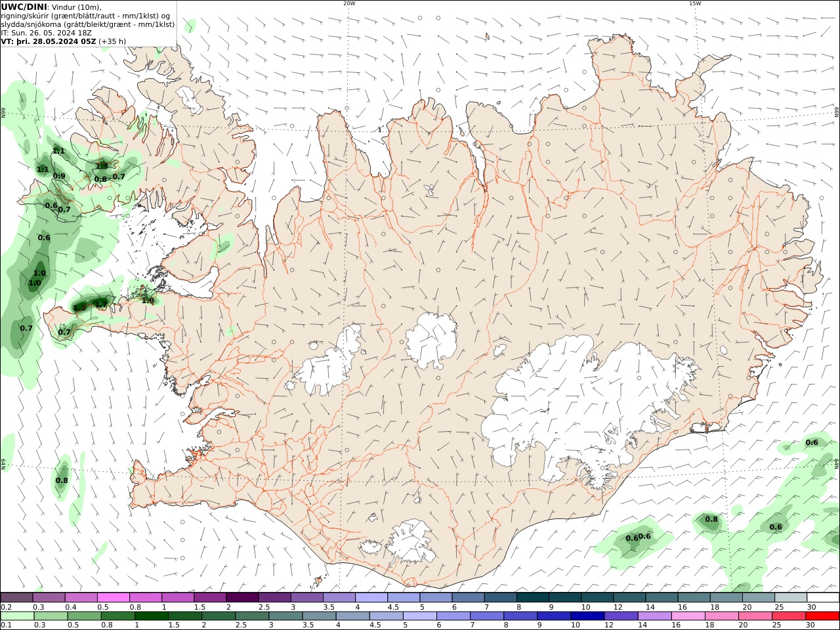Pick the darkest purple snow swatch between 2 and 2.5

click(x=242, y=597)
